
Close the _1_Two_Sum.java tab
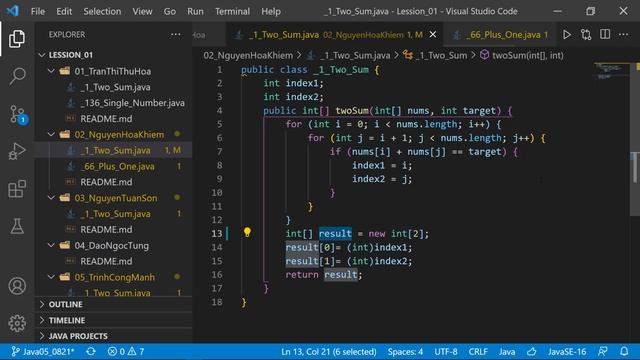[433, 35]
